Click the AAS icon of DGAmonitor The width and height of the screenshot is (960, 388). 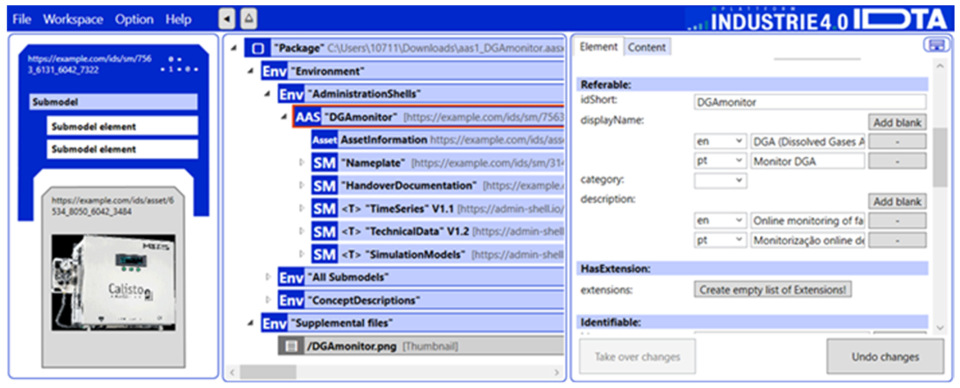point(308,117)
